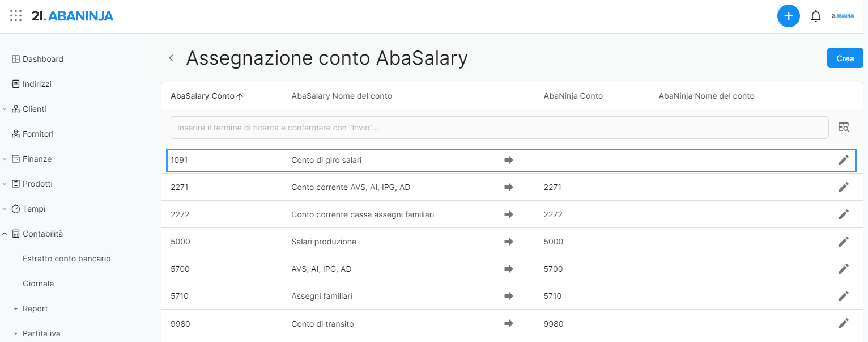The height and width of the screenshot is (342, 868).
Task: Click AbaSalary account number 1091
Action: (179, 160)
